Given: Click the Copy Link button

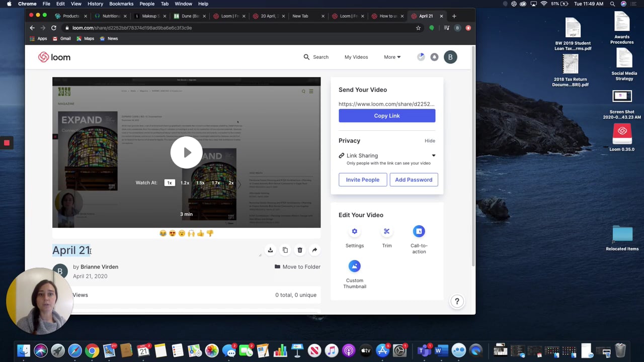Looking at the screenshot, I should click(x=387, y=116).
